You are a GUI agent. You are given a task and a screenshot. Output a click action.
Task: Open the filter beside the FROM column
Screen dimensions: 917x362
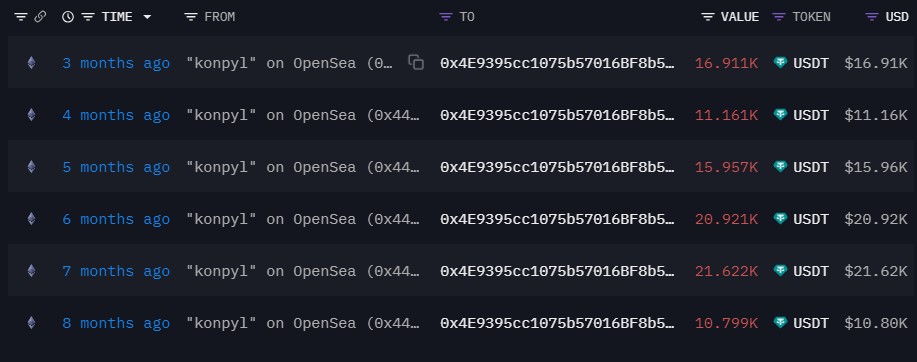tap(191, 17)
